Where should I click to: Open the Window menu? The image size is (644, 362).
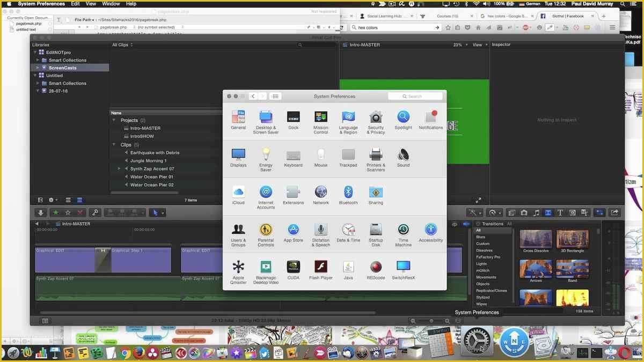click(111, 4)
